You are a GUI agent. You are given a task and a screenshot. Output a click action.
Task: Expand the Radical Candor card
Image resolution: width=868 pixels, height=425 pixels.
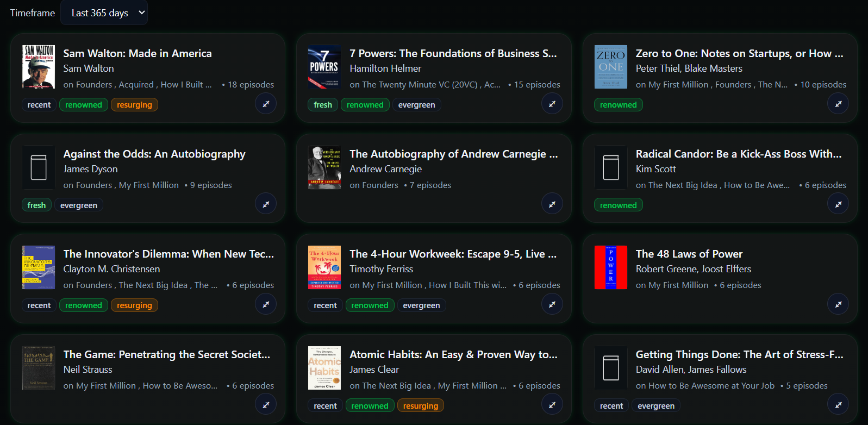[x=838, y=204]
